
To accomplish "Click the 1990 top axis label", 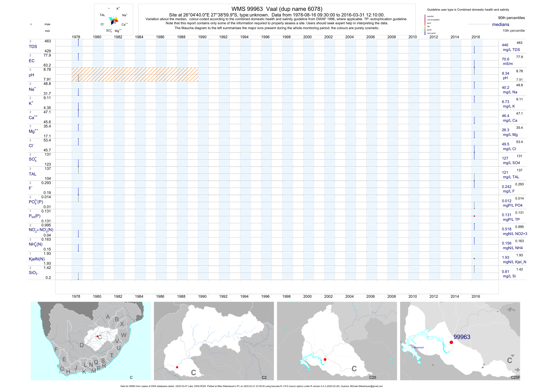I will click(x=202, y=37).
